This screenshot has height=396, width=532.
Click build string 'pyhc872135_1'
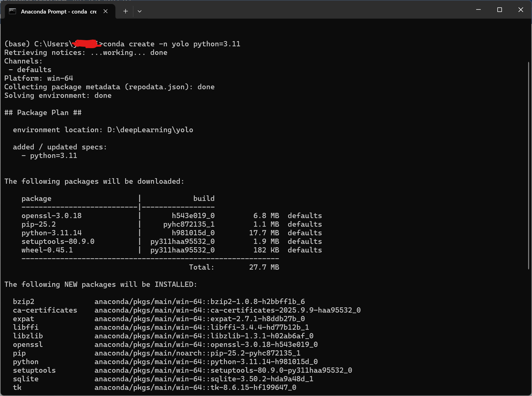(x=189, y=224)
